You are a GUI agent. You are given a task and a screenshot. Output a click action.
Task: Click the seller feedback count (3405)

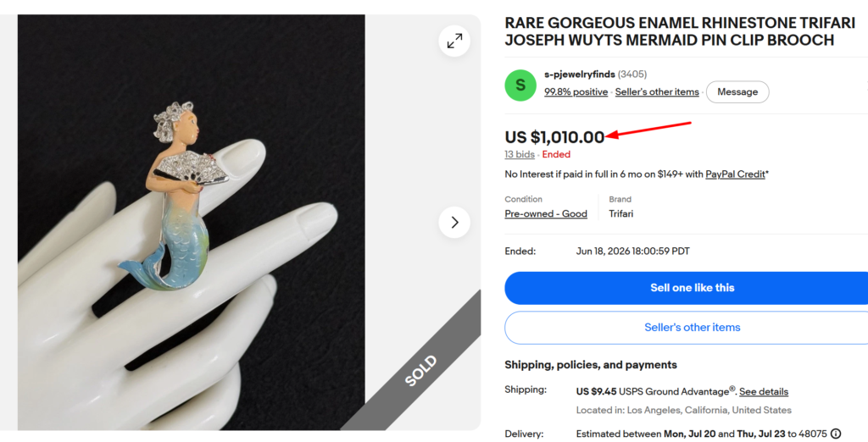coord(632,75)
